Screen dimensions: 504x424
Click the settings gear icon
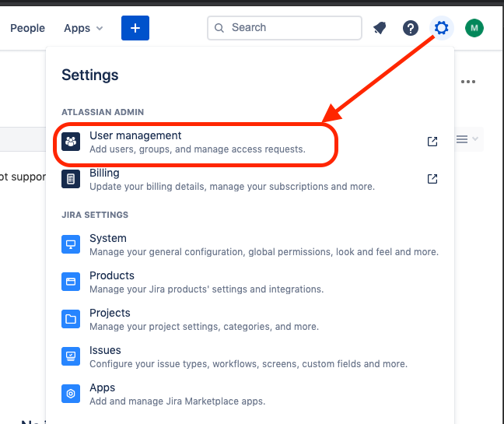441,28
